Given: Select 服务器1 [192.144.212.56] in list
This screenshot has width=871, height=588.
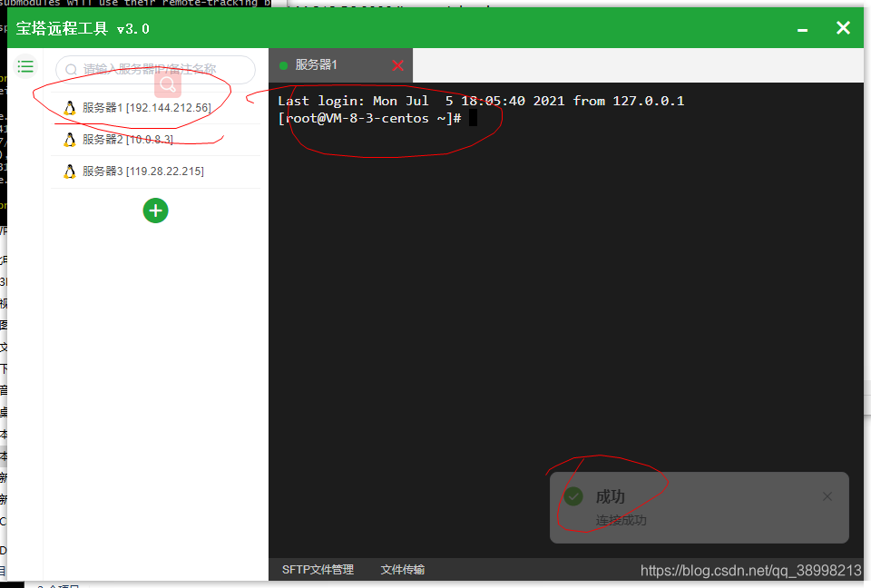Looking at the screenshot, I should pos(155,108).
